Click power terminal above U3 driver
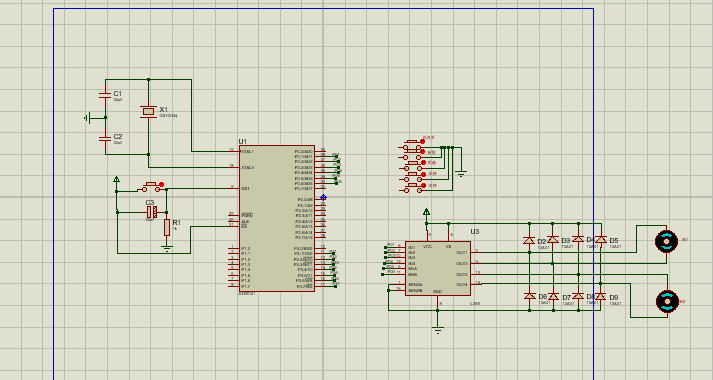This screenshot has width=713, height=380. click(426, 212)
